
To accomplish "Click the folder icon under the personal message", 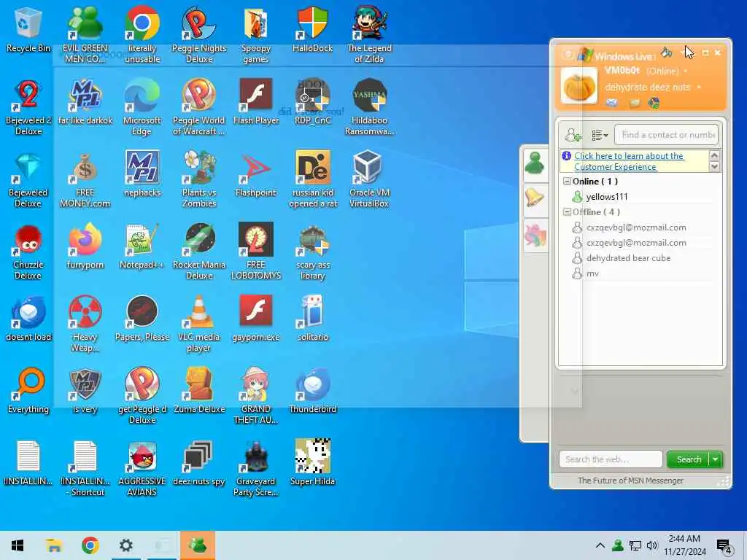I will click(634, 103).
